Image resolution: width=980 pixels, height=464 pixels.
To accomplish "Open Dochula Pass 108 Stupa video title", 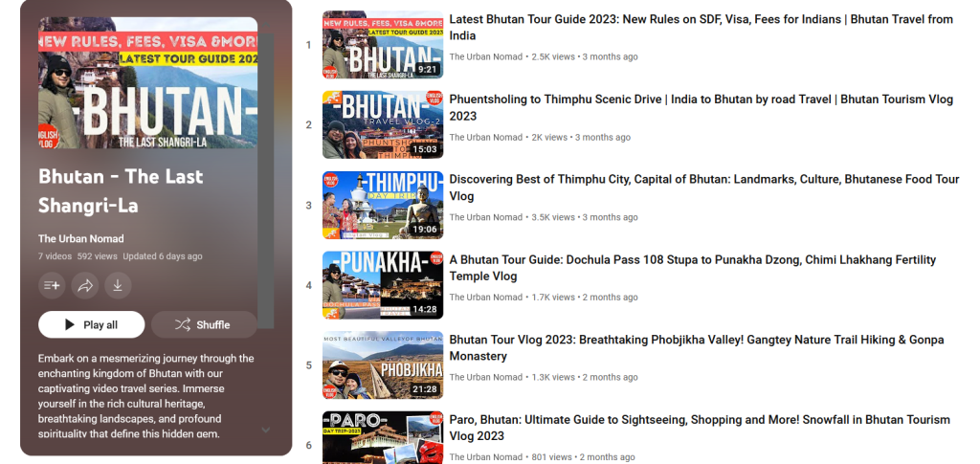I will (693, 267).
